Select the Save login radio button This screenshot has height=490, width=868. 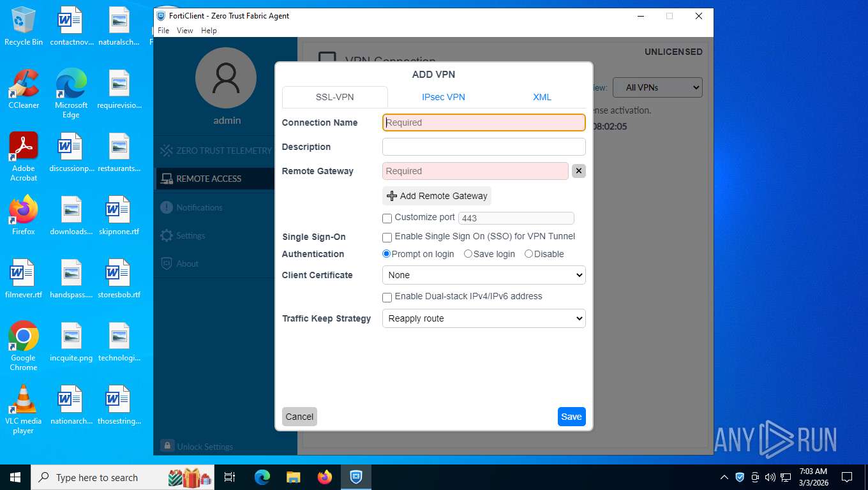pyautogui.click(x=468, y=254)
